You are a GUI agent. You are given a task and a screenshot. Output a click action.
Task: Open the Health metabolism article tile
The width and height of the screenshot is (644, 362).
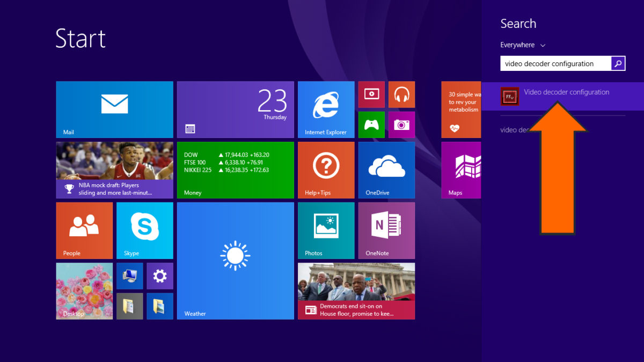coord(461,110)
